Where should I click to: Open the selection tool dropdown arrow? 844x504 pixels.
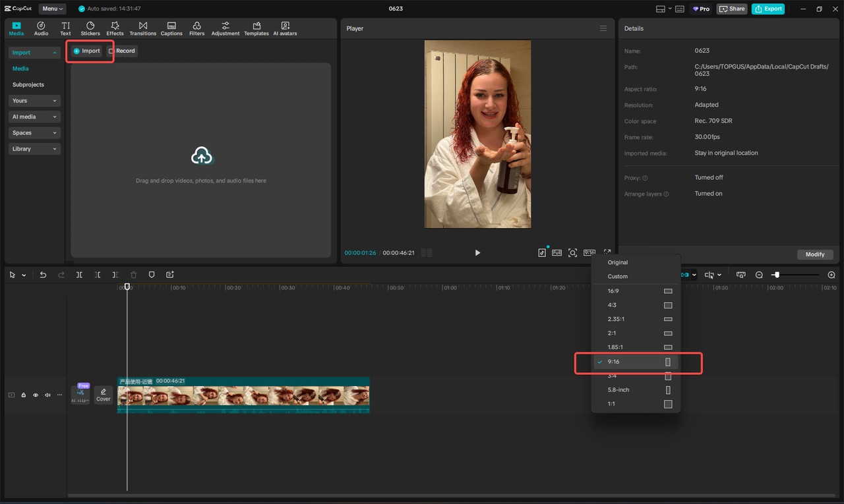(24, 275)
